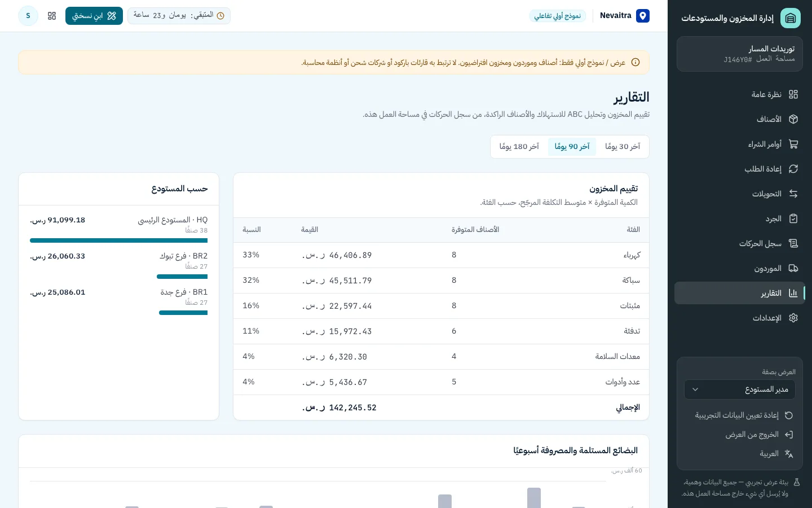Viewport: 812px width, 508px height.
Task: Click the عدد وأدوات category row
Action: coord(441,382)
